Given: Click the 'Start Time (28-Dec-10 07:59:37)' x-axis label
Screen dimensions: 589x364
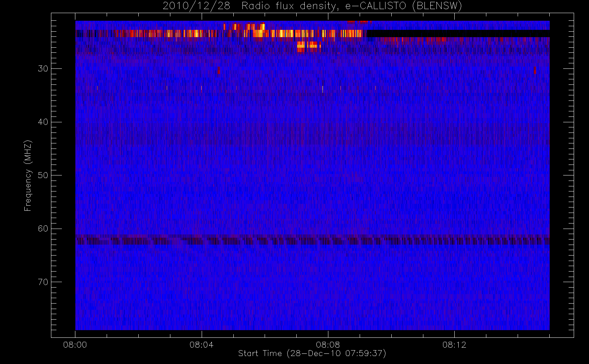Looking at the screenshot, I should pyautogui.click(x=312, y=353).
